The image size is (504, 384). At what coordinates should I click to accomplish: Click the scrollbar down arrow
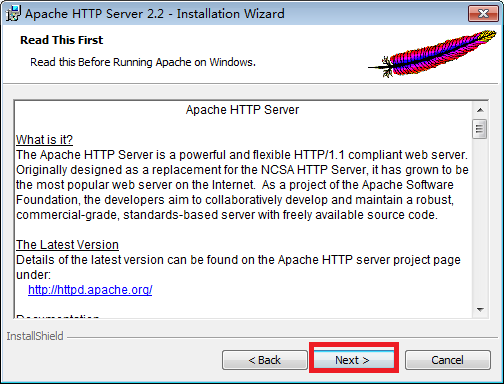click(480, 310)
